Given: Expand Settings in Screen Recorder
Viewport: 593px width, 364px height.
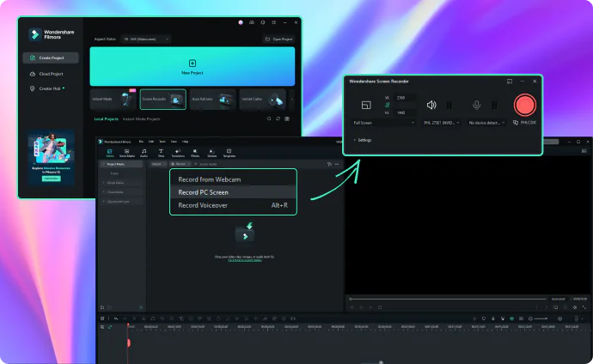Looking at the screenshot, I should pyautogui.click(x=363, y=140).
